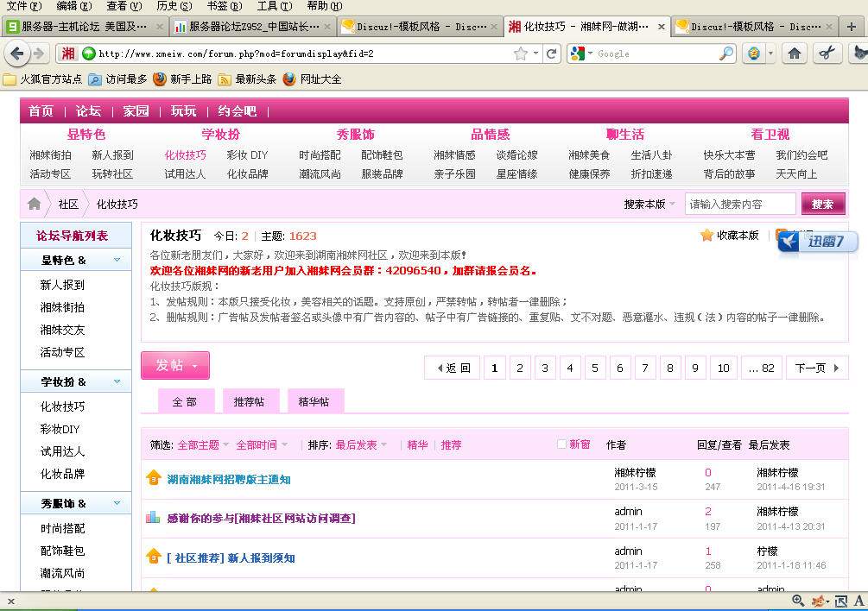Open the 火狐官方站点 bookmark folder
868x611 pixels.
42,79
